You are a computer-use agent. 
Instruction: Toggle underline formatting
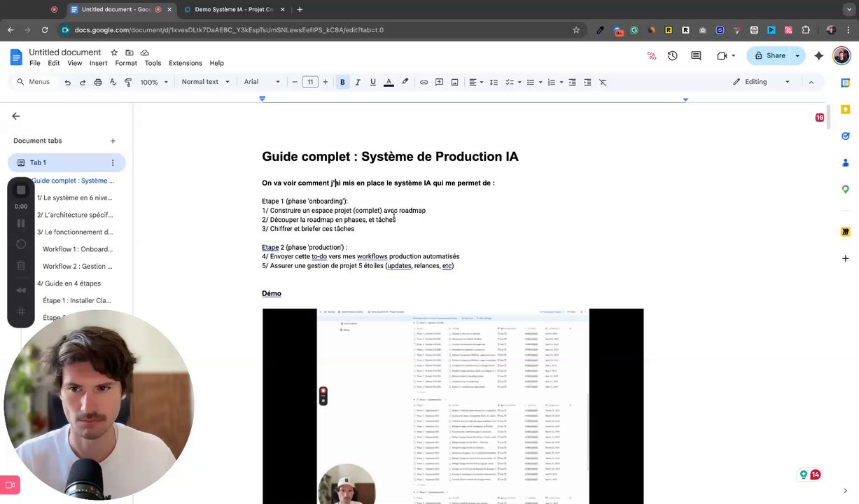[x=373, y=82]
